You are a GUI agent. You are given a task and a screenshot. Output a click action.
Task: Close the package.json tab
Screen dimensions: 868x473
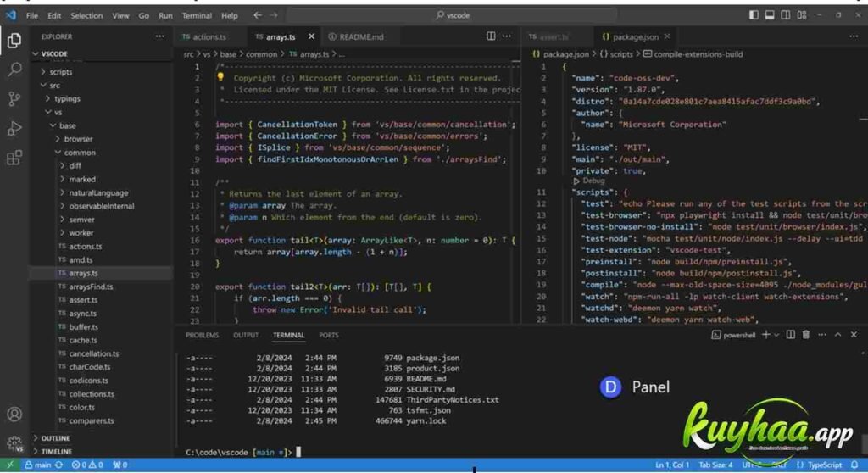666,36
